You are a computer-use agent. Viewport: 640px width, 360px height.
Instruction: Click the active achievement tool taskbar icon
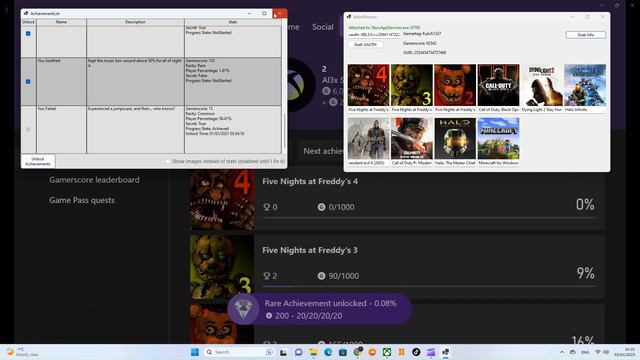(445, 352)
